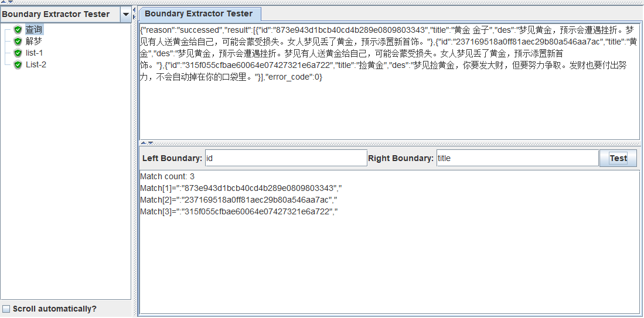Click the success icon next to list-1
644x318 pixels.
point(18,53)
